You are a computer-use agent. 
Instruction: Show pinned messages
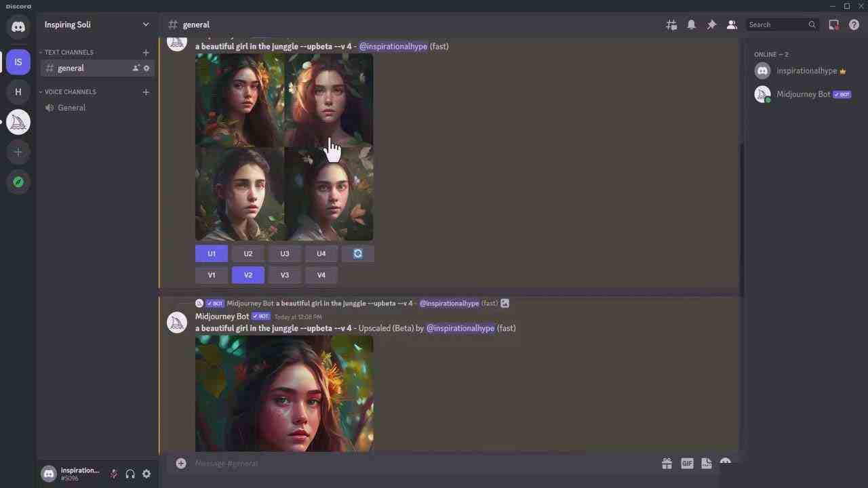pos(711,24)
